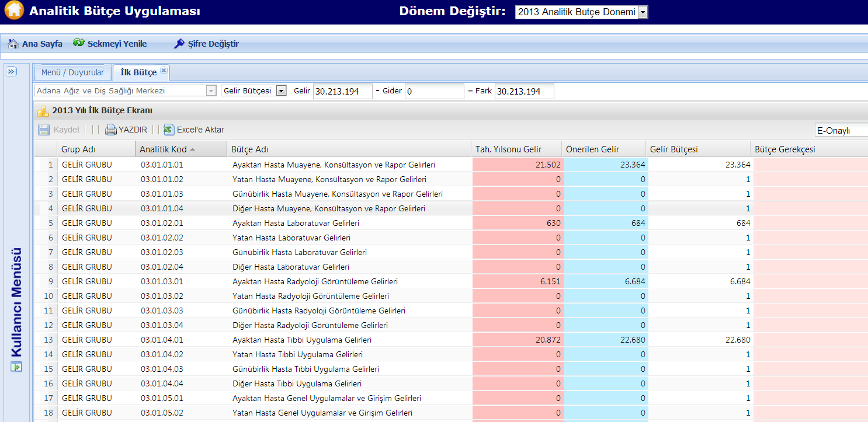
Task: Click Ayaktan Hasta Genel Uygulamalar ve Girişim Gelirleri
Action: coord(327,398)
